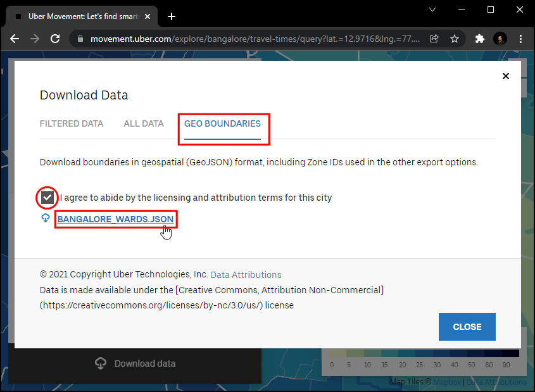Download the BANGALORE_WARDS.JSON file
Screen dimensions: 535x392
pos(115,219)
